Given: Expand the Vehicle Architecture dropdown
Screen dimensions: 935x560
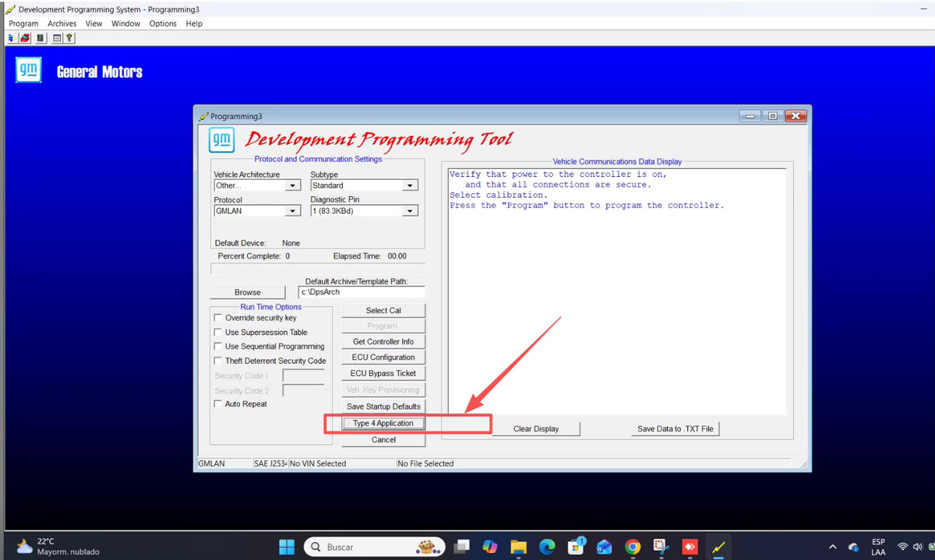Looking at the screenshot, I should point(292,185).
